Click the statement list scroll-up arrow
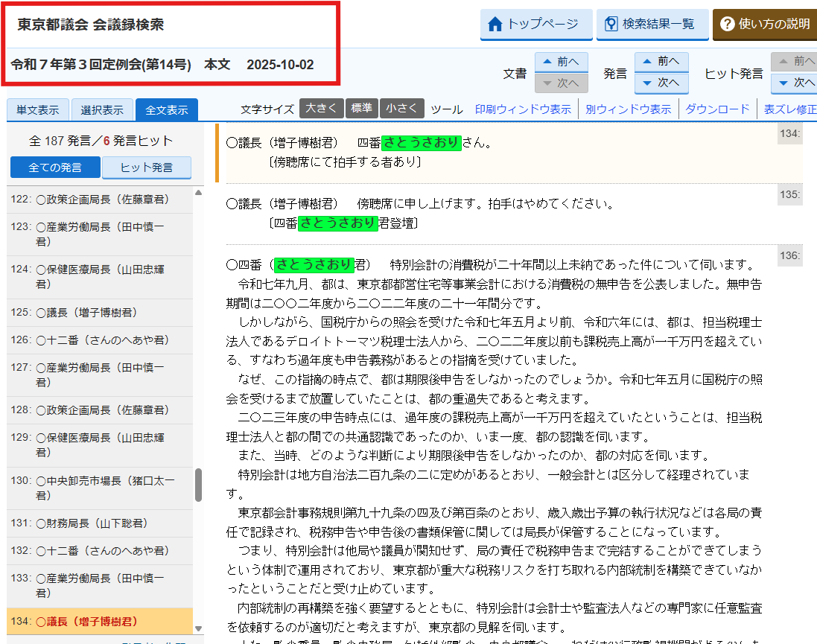Screen dimensions: 817x644 (198, 193)
